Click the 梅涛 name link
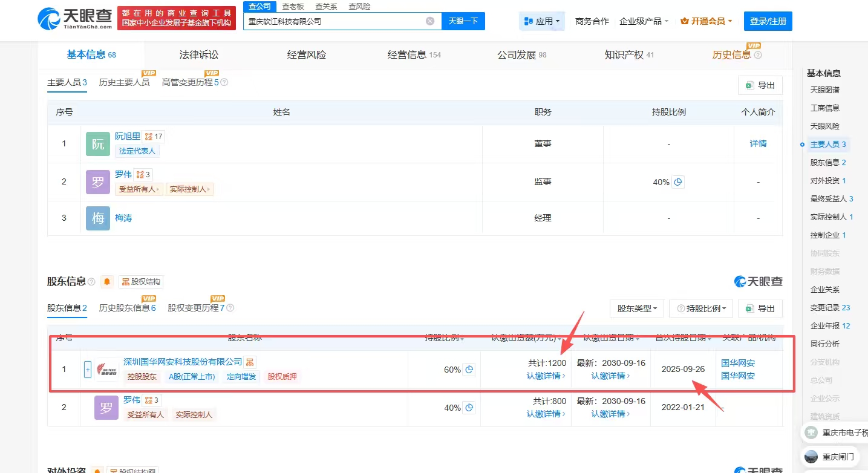 (123, 218)
